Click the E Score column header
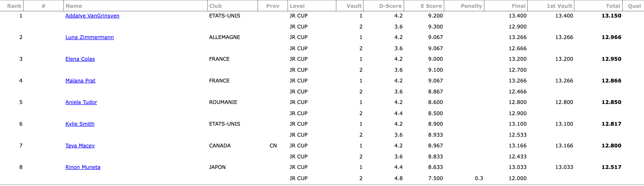 (431, 6)
